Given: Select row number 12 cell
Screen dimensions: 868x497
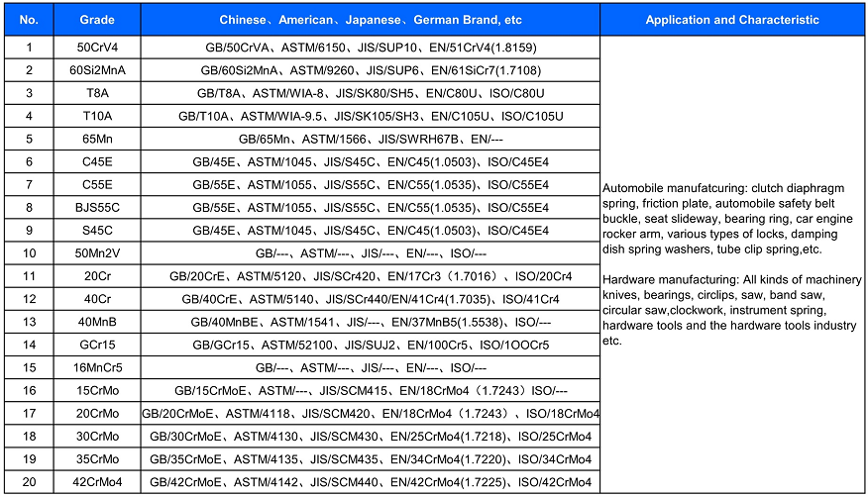Looking at the screenshot, I should 29,299.
